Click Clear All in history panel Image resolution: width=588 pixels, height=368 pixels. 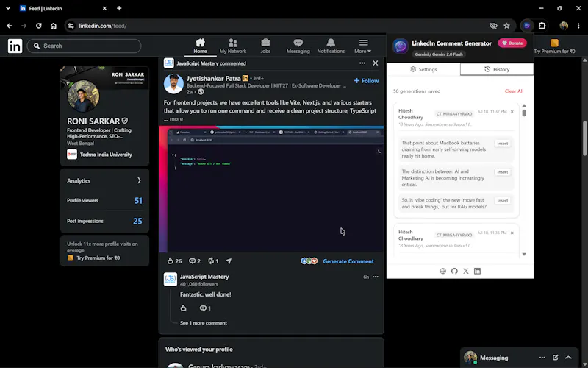pyautogui.click(x=514, y=91)
